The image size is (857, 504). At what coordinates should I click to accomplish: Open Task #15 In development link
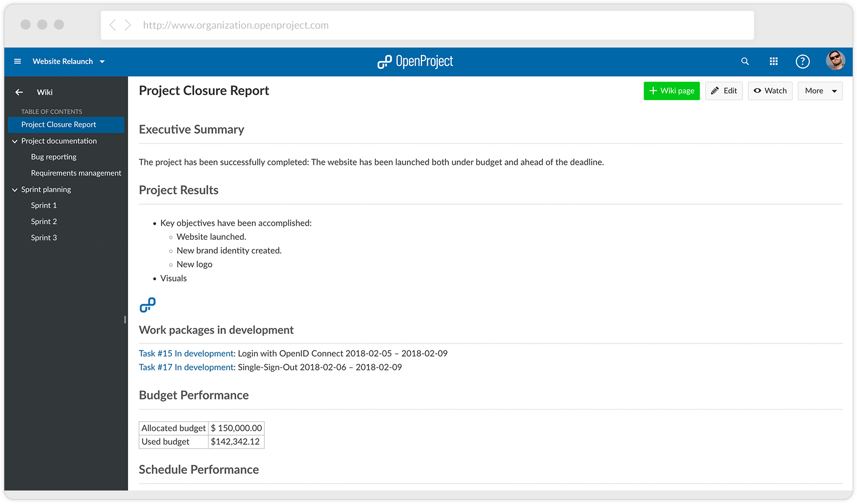186,354
